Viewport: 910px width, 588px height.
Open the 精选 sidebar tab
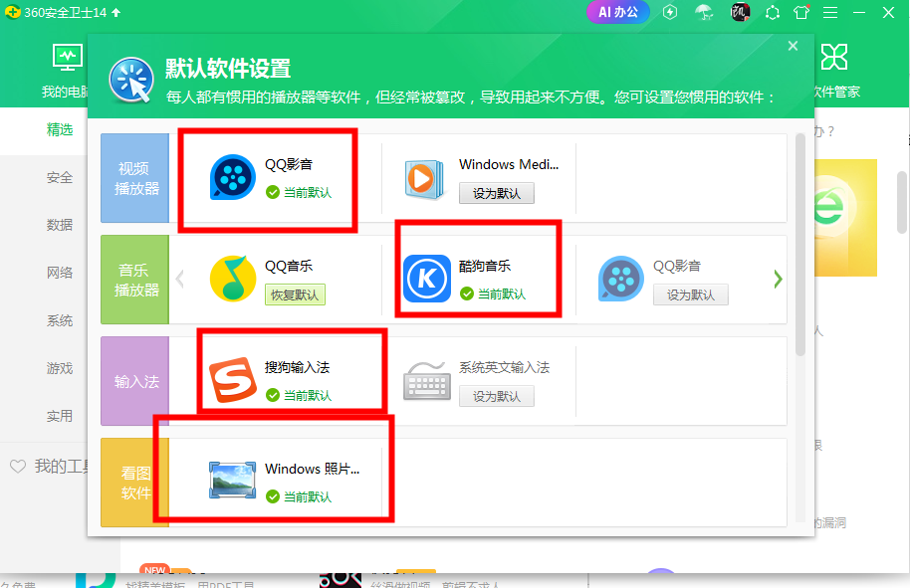coord(60,129)
